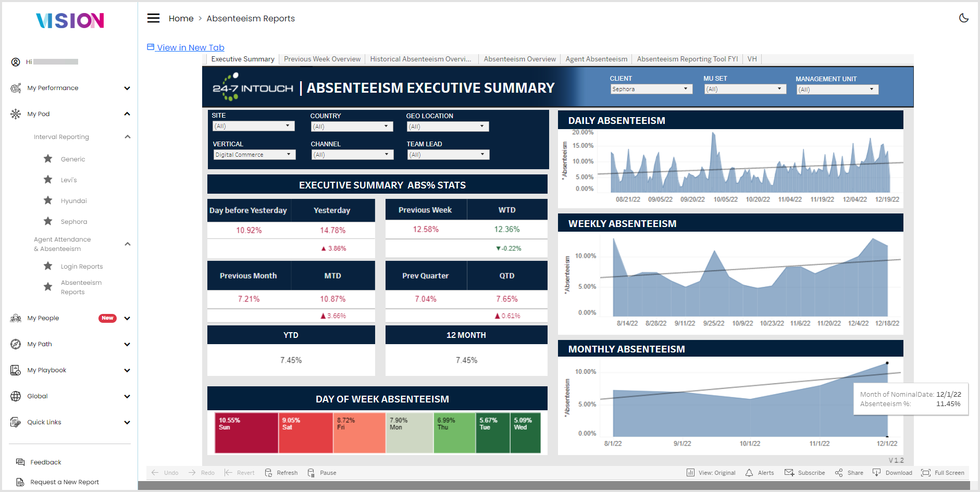Open the COUNTRY filter dropdown
This screenshot has height=492, width=980.
(x=352, y=127)
